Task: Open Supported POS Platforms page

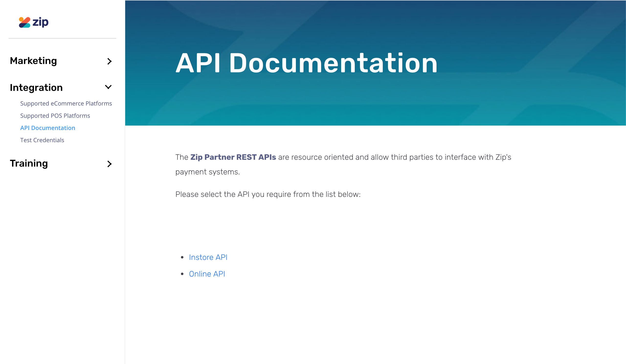Action: pos(55,116)
